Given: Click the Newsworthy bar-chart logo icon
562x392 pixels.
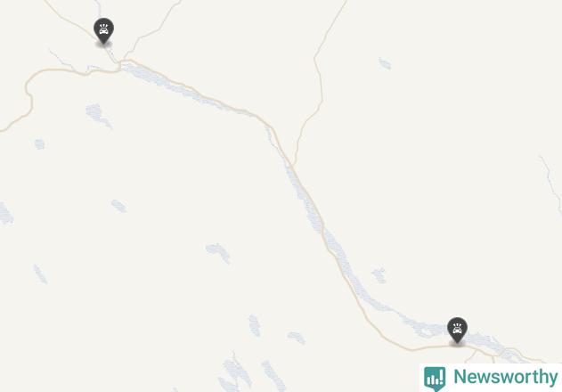Looking at the screenshot, I should pos(435,379).
